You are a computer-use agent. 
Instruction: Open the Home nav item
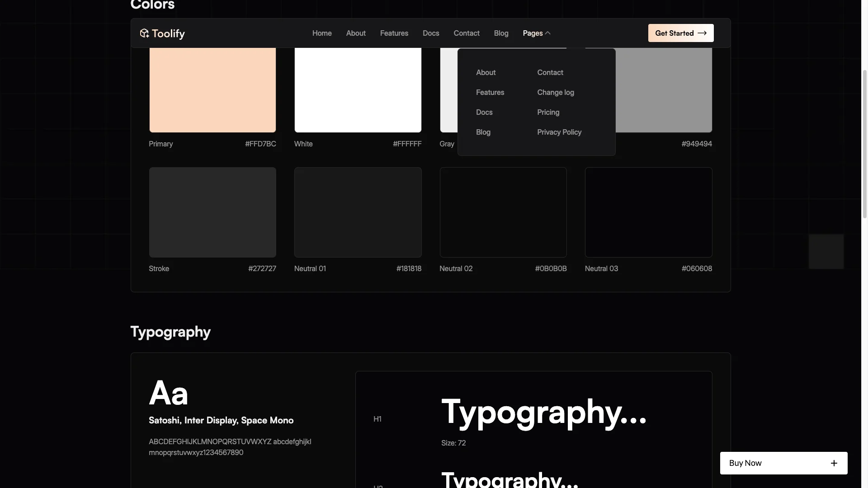click(x=322, y=33)
